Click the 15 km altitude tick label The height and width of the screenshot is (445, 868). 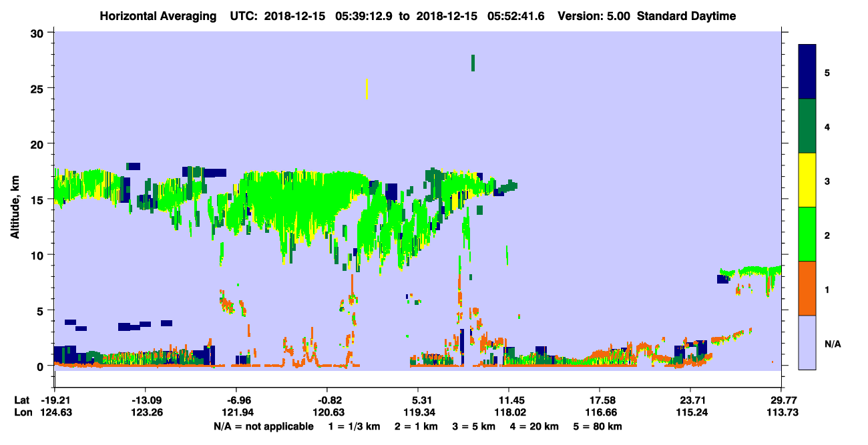[39, 199]
